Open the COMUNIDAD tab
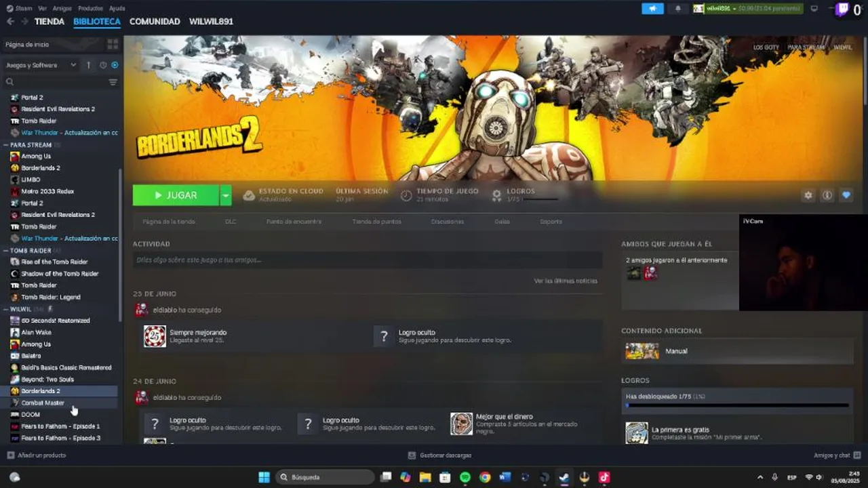The width and height of the screenshot is (868, 488). coord(155,22)
